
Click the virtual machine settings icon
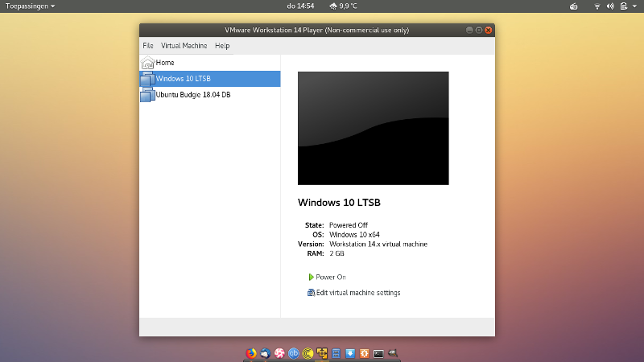(x=311, y=293)
